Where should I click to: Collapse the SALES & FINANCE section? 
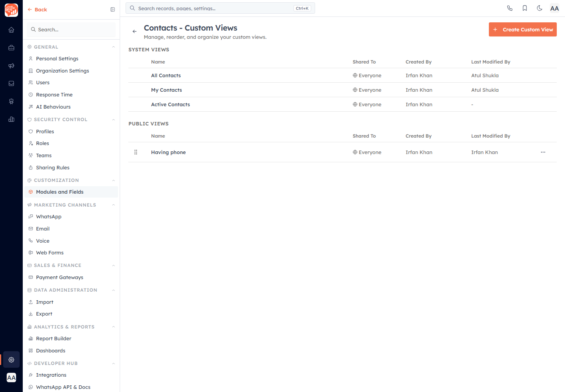[x=113, y=265]
